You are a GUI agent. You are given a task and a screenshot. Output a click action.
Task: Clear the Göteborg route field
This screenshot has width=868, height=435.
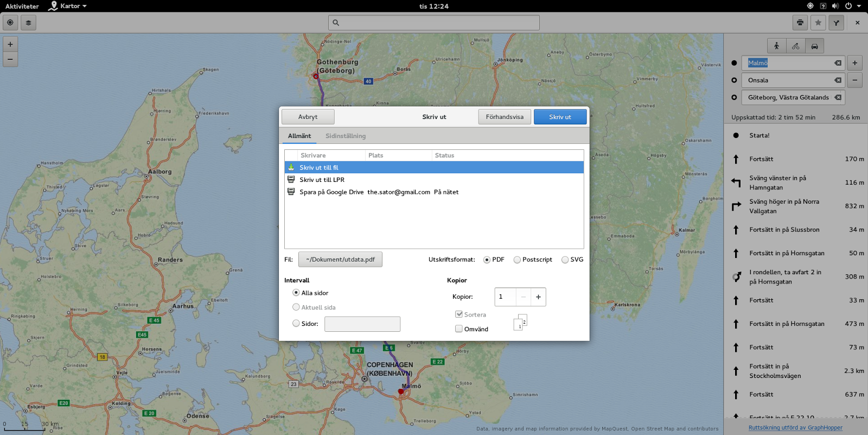(838, 98)
